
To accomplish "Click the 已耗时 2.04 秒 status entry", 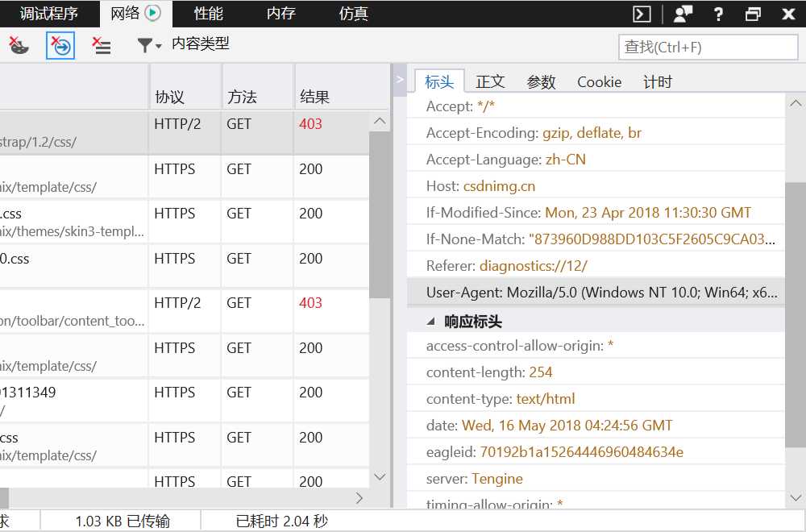I will 281,521.
